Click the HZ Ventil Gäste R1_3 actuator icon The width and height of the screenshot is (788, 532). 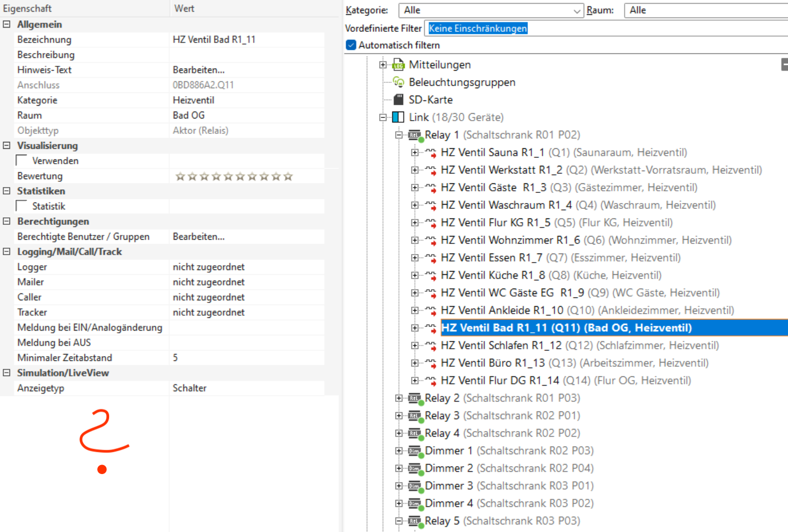point(431,188)
